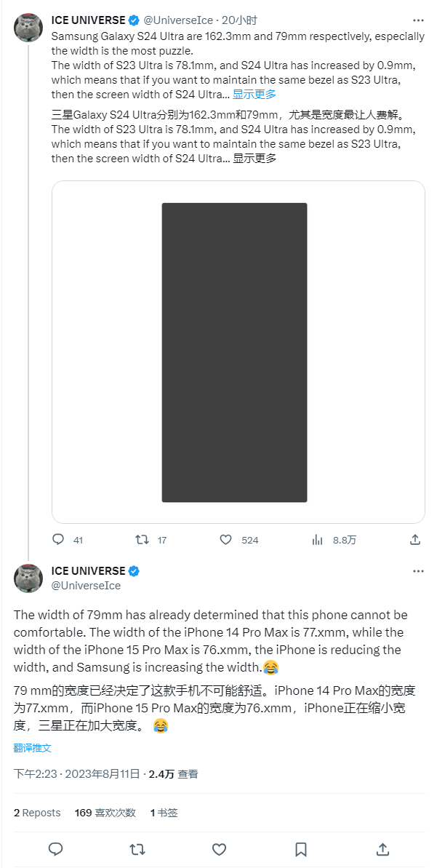This screenshot has width=437, height=868.
Task: Like the first tweet with 524 likes
Action: [x=226, y=540]
